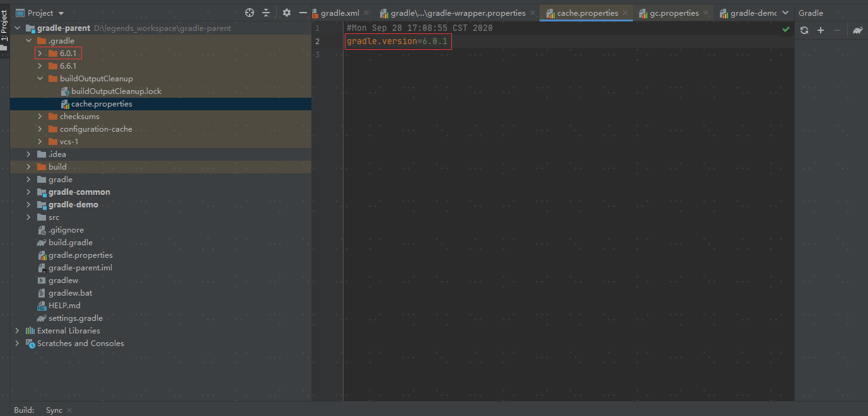This screenshot has height=416, width=868.
Task: Hide the Project tool window
Action: [303, 12]
